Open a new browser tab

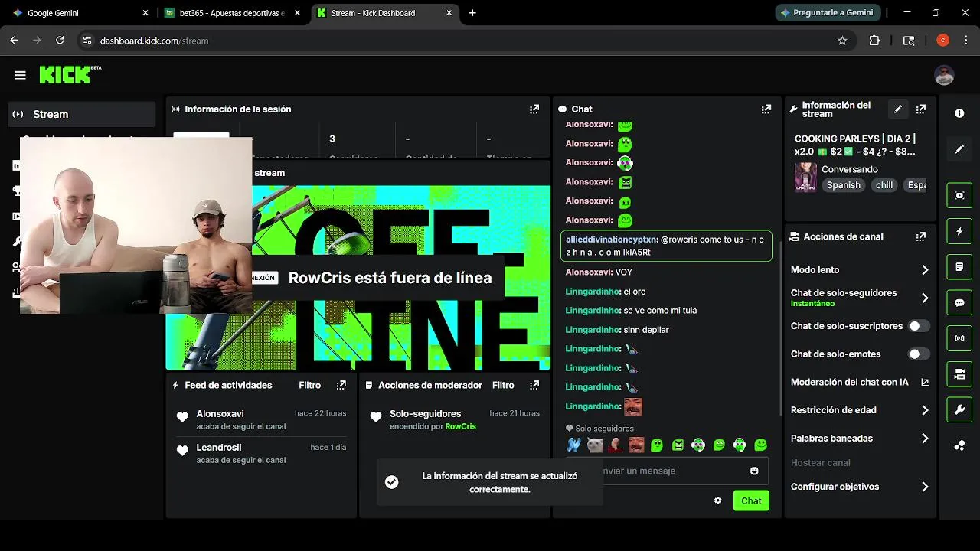(x=472, y=13)
